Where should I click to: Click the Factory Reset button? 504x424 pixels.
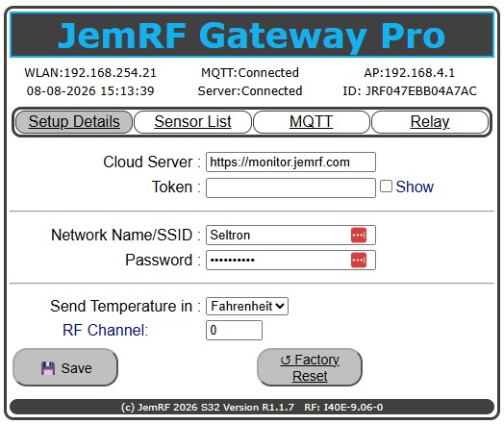point(310,367)
